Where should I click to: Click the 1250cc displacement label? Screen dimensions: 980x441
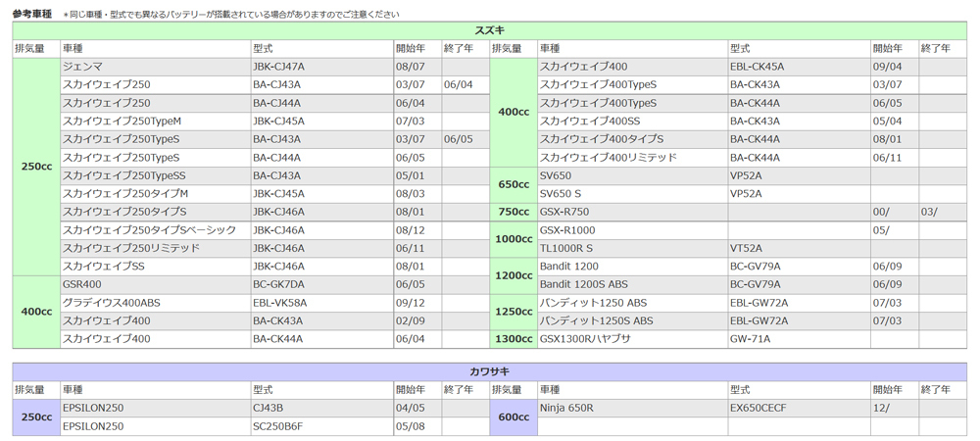click(x=514, y=313)
